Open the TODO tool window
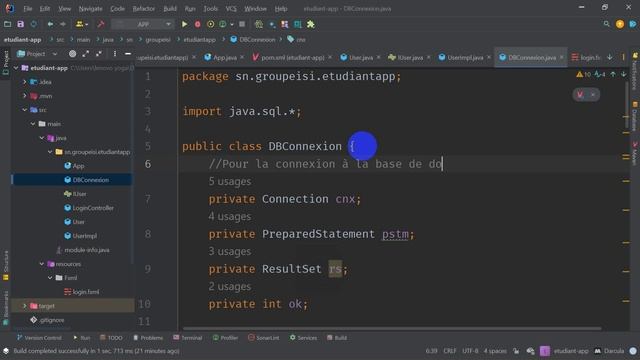 [x=111, y=338]
